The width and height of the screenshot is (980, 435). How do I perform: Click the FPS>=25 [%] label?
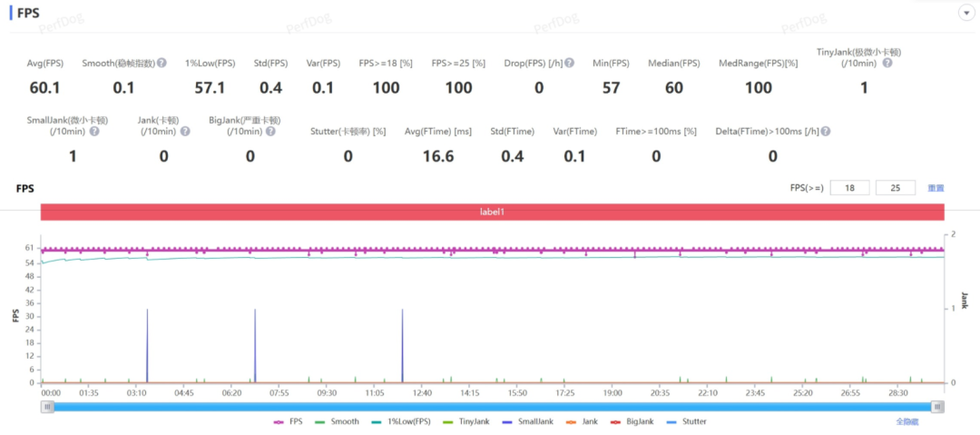pyautogui.click(x=458, y=64)
